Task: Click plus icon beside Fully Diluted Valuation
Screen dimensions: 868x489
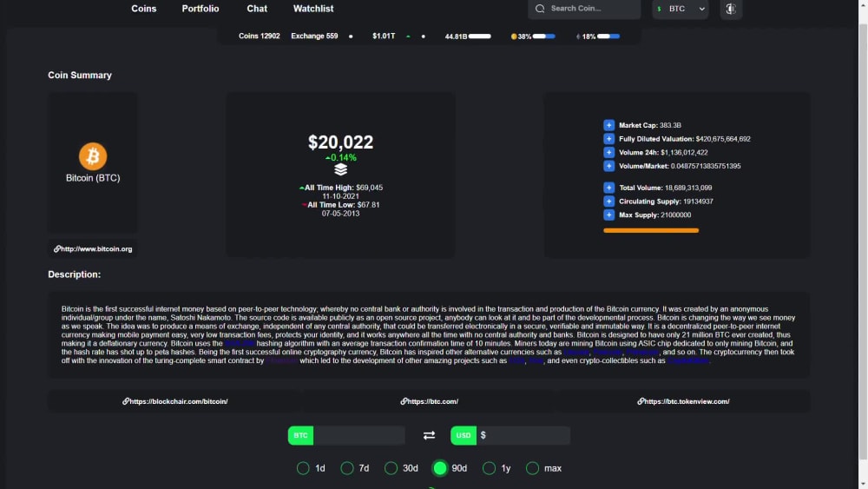Action: [609, 139]
